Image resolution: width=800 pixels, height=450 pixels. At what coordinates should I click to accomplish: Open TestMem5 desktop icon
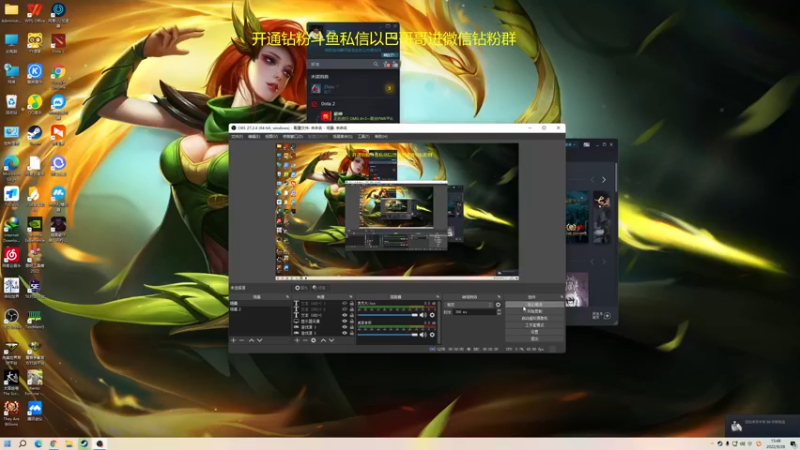click(x=35, y=319)
